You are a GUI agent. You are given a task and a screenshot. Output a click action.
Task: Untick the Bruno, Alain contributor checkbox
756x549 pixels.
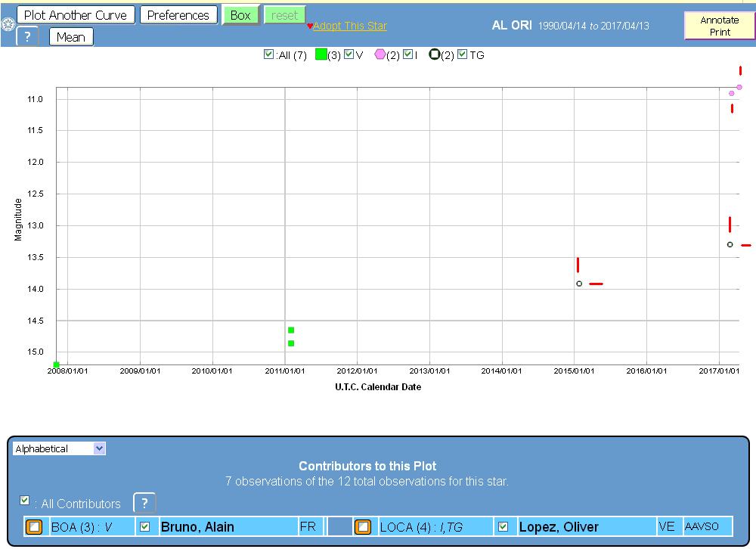[145, 526]
